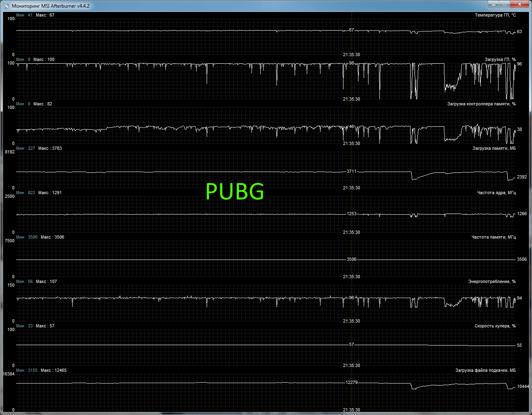Screen dimensions: 532x415
Task: Click the 'Мин : 3506' memory clock minimum
Action: (27, 237)
